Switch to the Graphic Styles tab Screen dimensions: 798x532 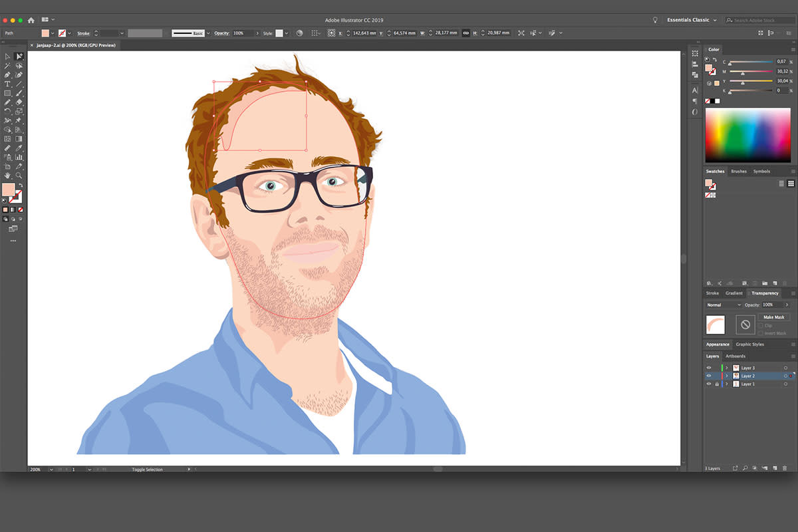tap(749, 344)
